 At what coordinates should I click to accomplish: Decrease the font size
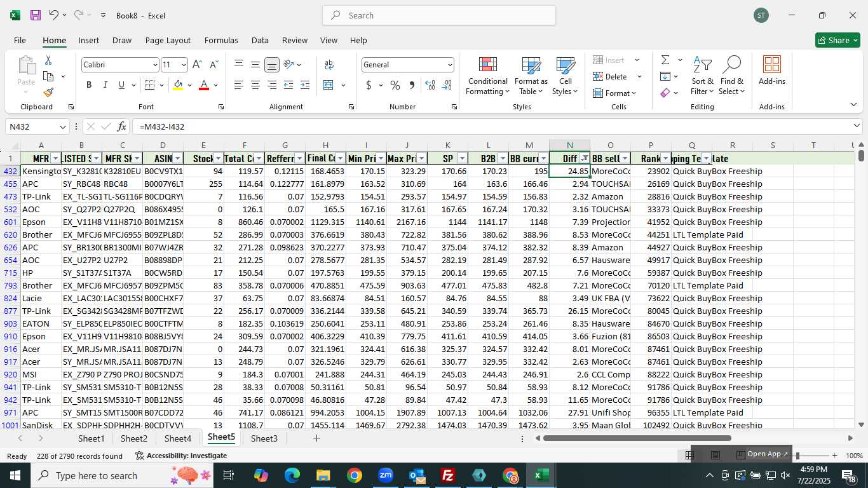click(x=214, y=65)
